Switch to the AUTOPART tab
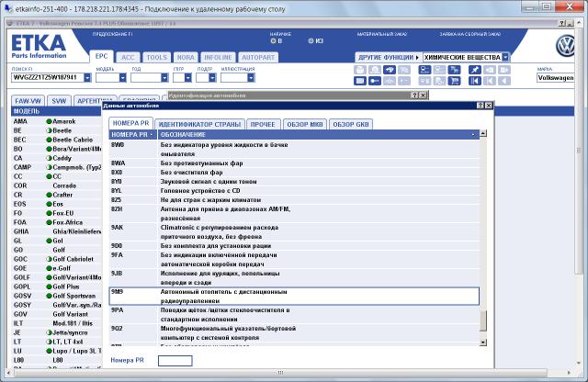Image resolution: width=588 pixels, height=382 pixels. point(258,57)
